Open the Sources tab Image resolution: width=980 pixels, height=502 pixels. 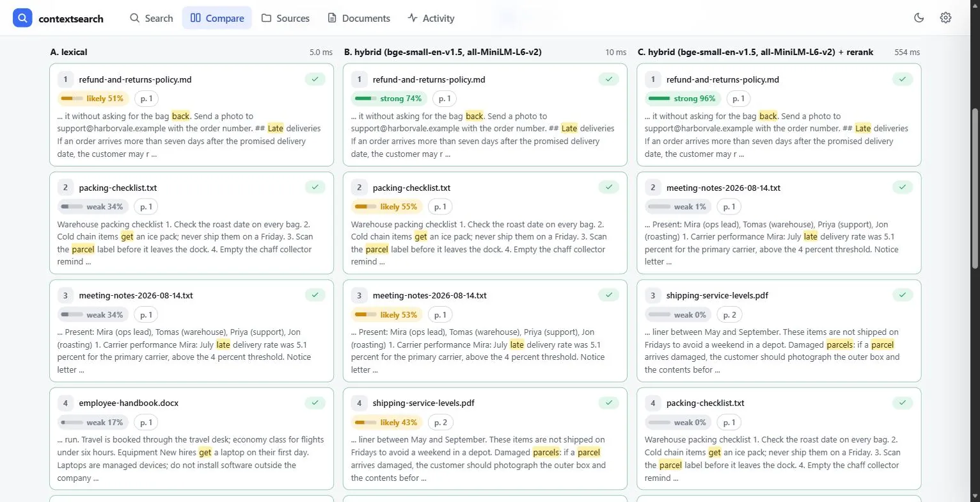click(x=285, y=18)
